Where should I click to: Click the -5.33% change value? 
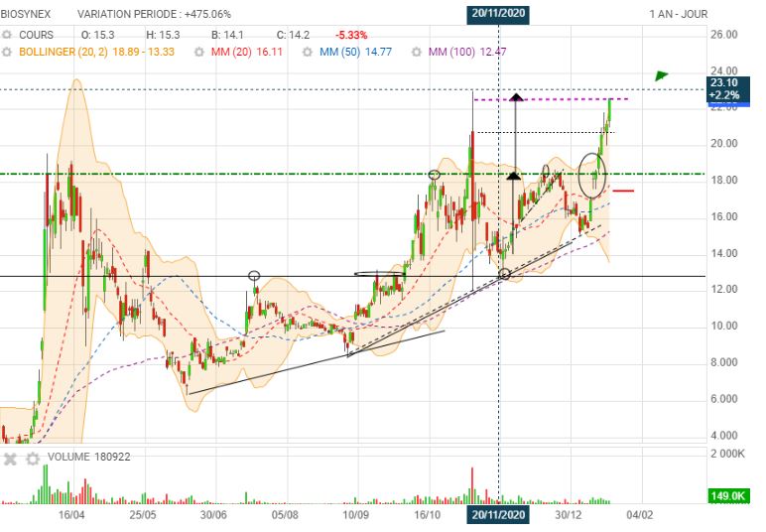[351, 35]
